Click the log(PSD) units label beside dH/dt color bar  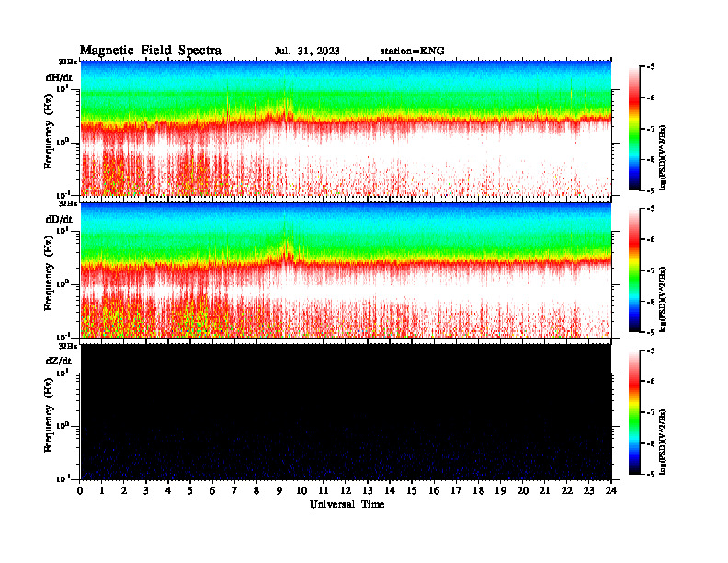663,157
